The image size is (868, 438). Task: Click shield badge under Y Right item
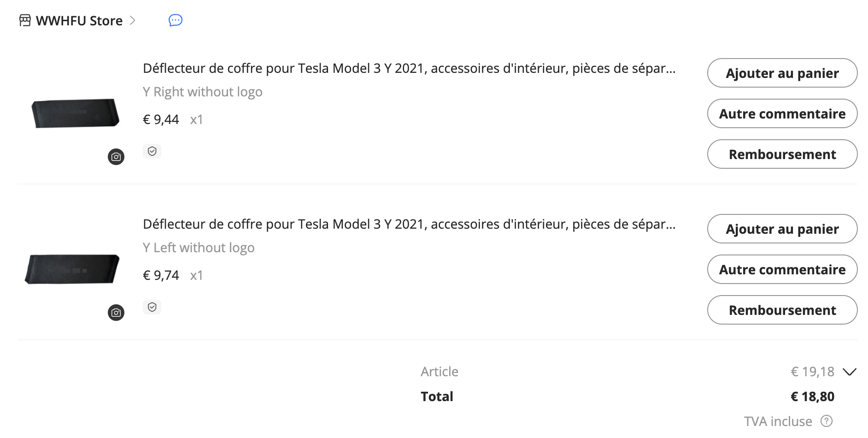(x=152, y=151)
